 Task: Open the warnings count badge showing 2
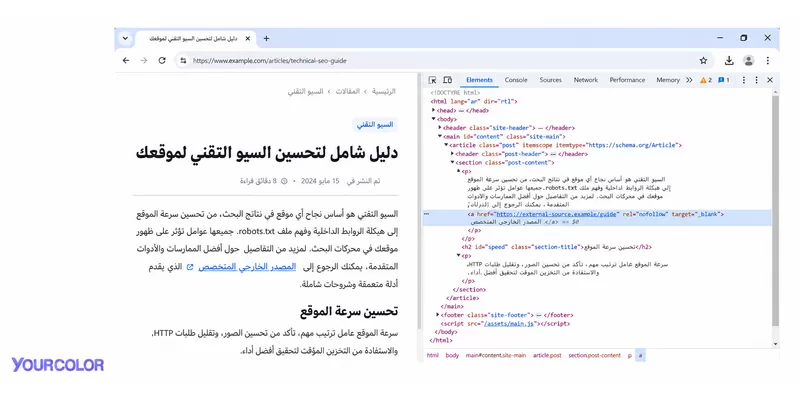pyautogui.click(x=706, y=80)
